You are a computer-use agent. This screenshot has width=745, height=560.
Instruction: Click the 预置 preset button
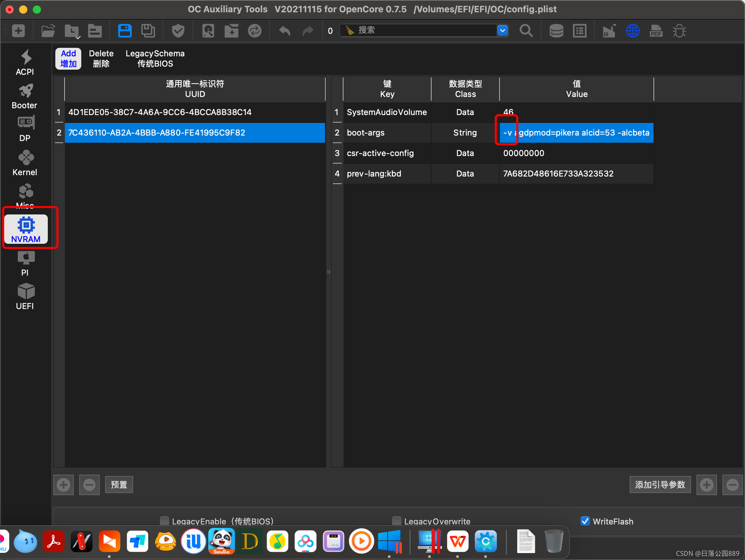[x=119, y=485]
